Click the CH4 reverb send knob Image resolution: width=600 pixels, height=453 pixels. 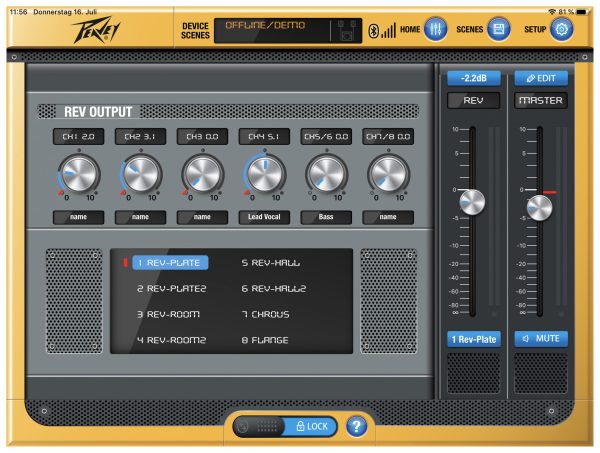point(264,174)
